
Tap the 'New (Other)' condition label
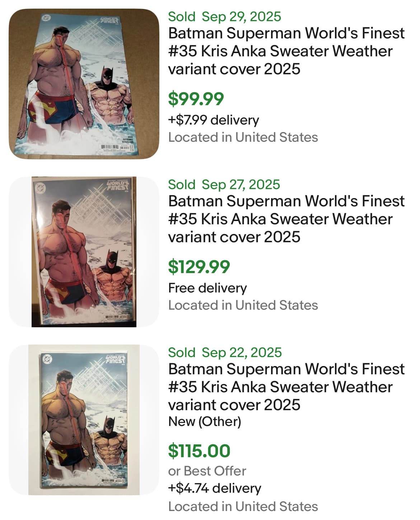[x=205, y=421]
